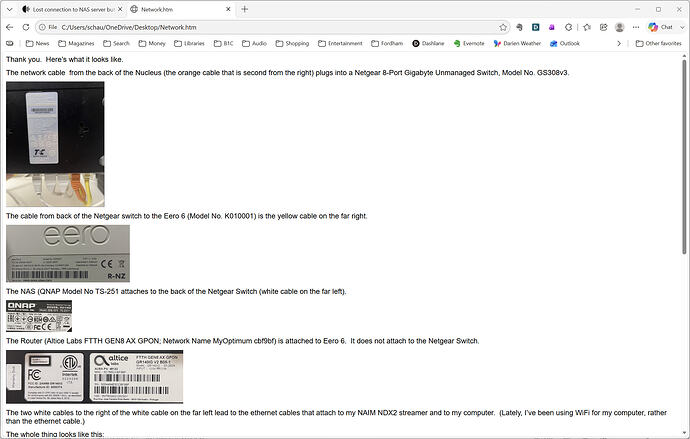Open the Evernote bookmark

point(469,44)
